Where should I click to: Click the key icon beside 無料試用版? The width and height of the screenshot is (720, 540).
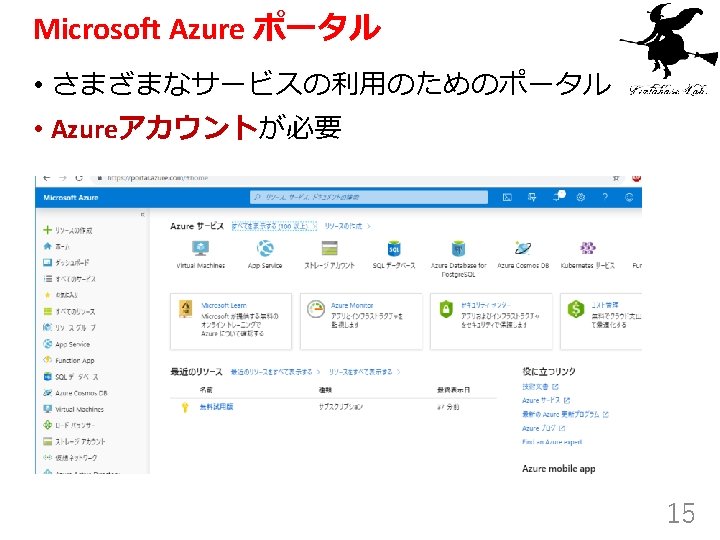tap(185, 407)
